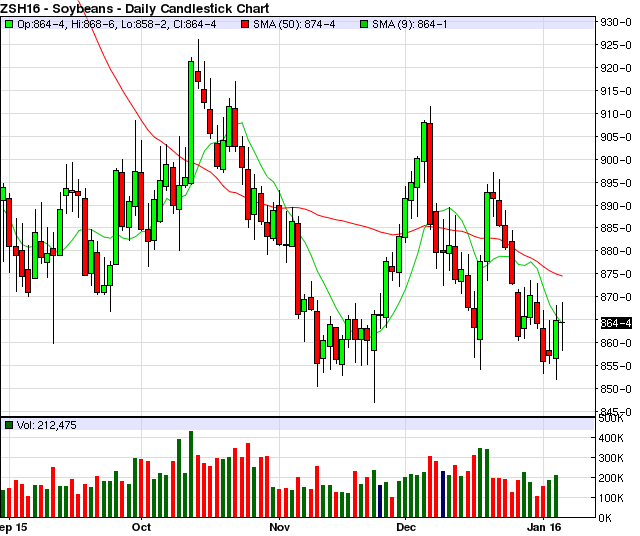The height and width of the screenshot is (536, 640).
Task: Click the 860-0 price axis label
Action: click(x=616, y=343)
